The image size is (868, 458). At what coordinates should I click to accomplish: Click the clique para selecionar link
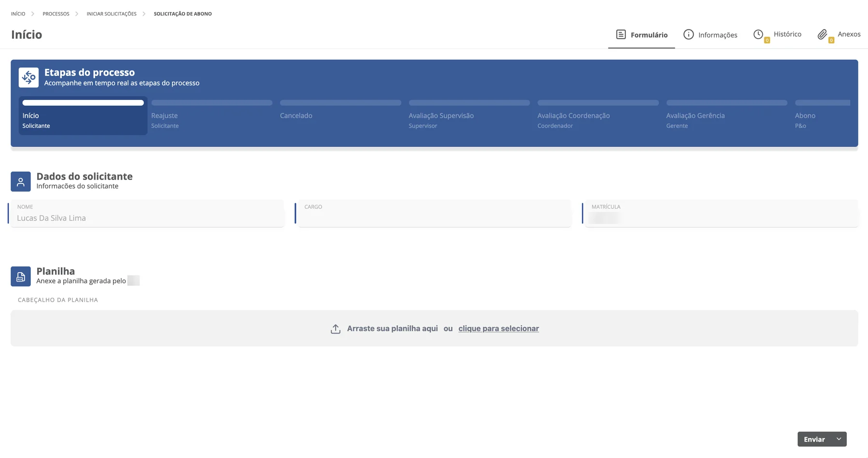click(499, 329)
